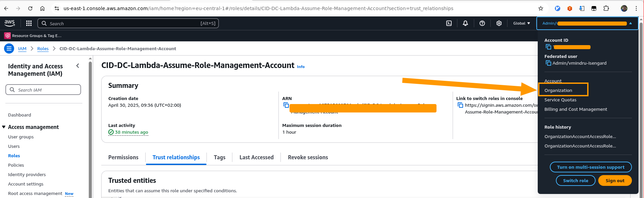Image resolution: width=644 pixels, height=198 pixels.
Task: Open the Tags tab
Action: point(220,157)
